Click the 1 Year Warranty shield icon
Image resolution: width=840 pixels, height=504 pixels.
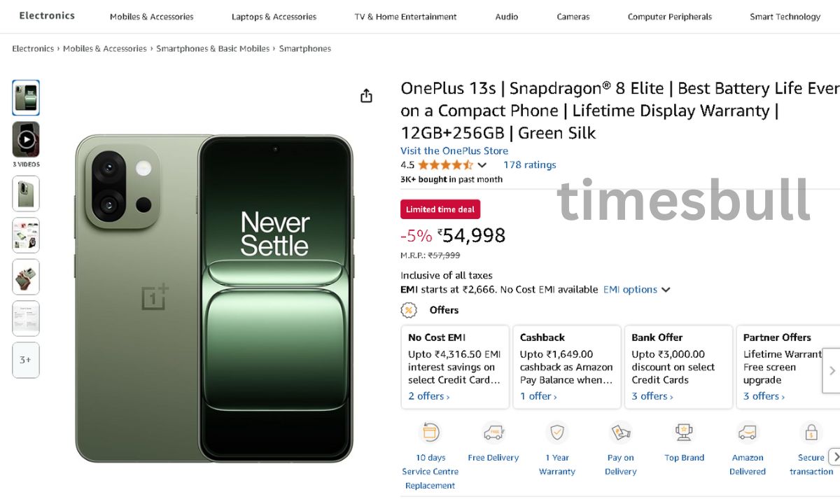[x=557, y=432]
